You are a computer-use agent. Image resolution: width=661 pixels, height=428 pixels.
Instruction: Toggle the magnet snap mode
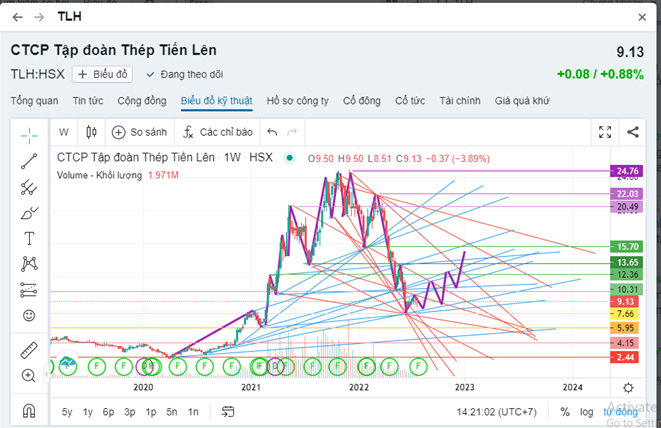(x=29, y=410)
